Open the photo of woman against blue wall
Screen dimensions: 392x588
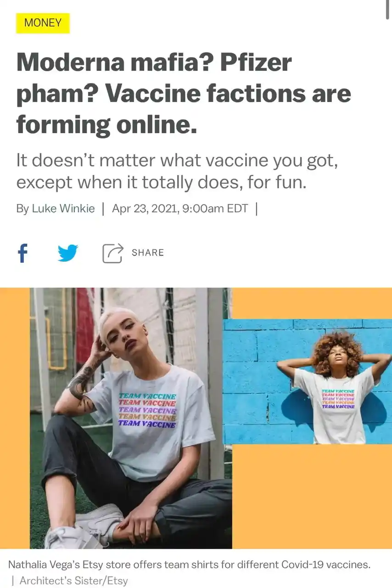tap(308, 381)
